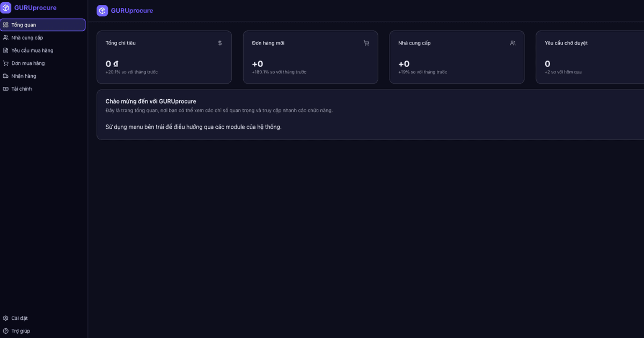Image resolution: width=644 pixels, height=338 pixels.
Task: Click the Tổng chi tiêu statistic card
Action: pos(164,57)
